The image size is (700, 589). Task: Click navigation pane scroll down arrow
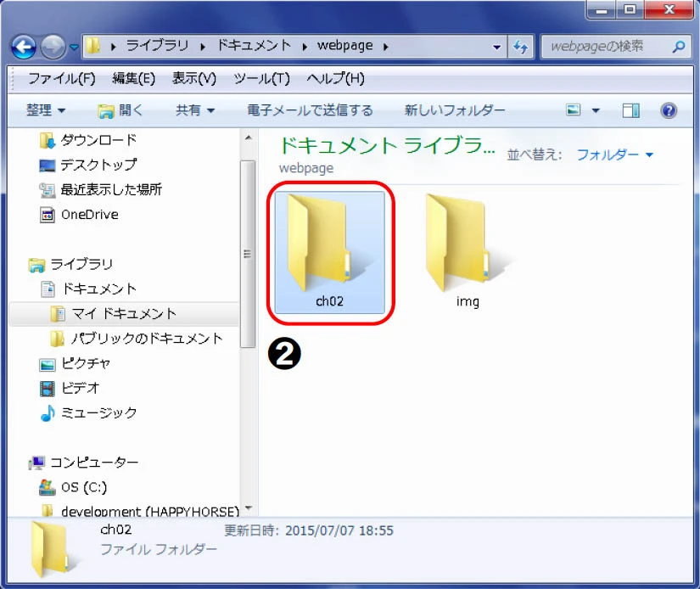pyautogui.click(x=249, y=508)
